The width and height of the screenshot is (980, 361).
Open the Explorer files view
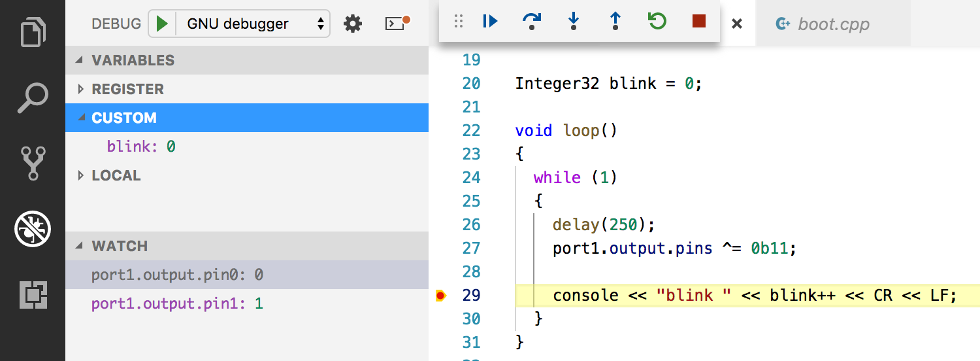point(33,32)
